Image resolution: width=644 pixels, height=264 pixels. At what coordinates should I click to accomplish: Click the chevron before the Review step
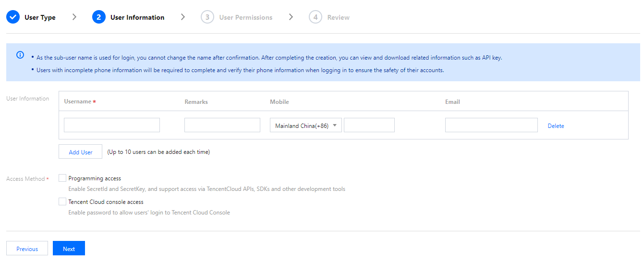291,17
